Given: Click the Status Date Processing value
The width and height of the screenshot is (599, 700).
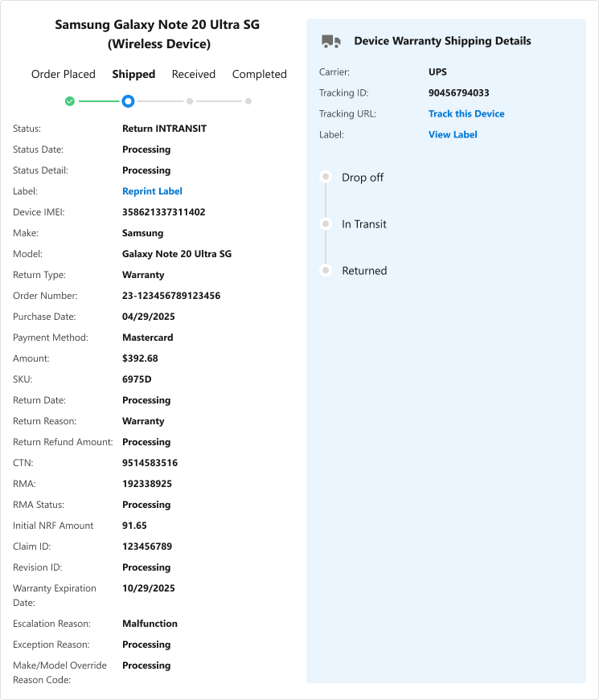Looking at the screenshot, I should click(146, 149).
